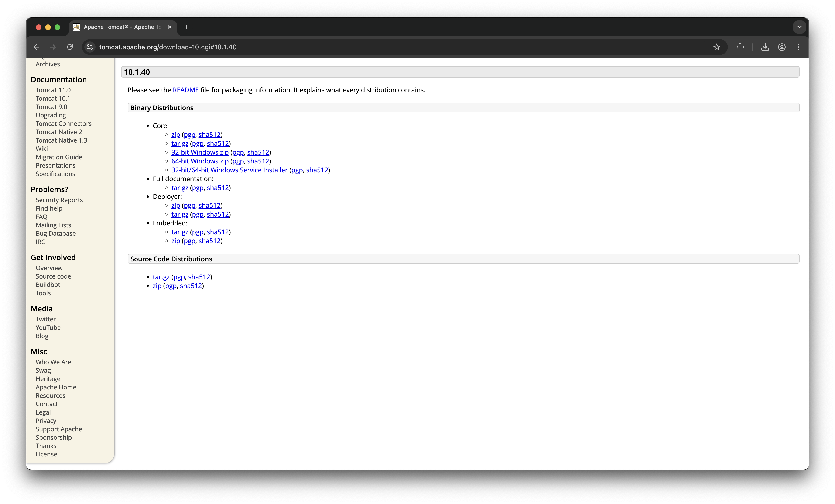835x504 pixels.
Task: Open the License link
Action: pos(46,454)
